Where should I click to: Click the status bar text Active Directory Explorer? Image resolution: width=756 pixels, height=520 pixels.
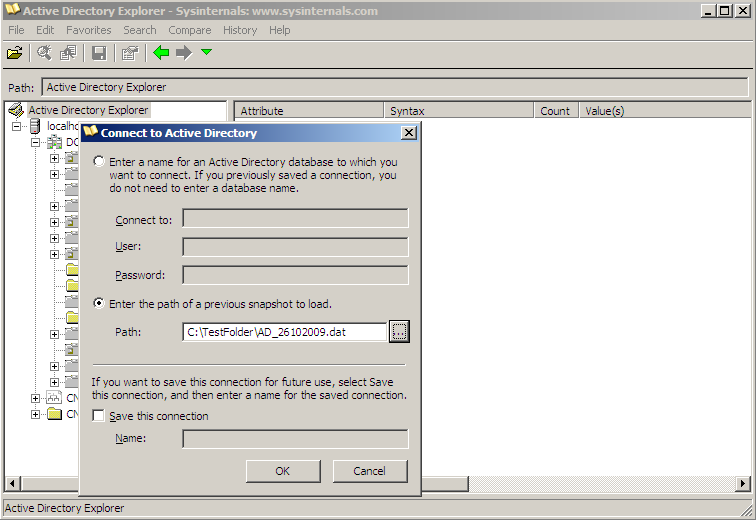[64, 508]
